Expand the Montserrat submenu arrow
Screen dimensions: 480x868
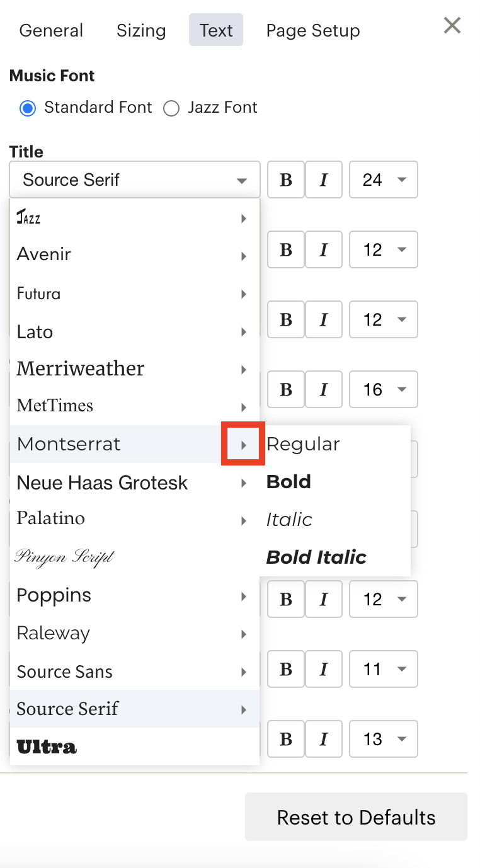[x=243, y=445]
